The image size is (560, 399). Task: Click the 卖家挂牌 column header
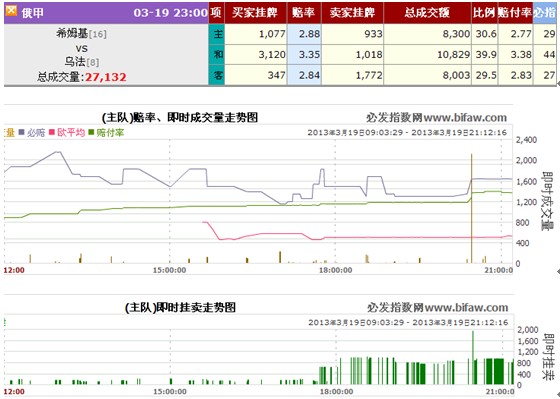[352, 13]
